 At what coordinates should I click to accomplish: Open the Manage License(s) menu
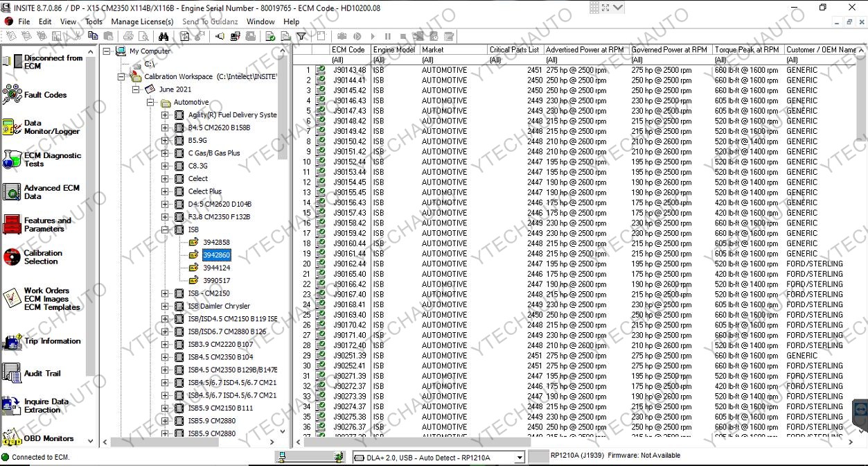[x=142, y=21]
